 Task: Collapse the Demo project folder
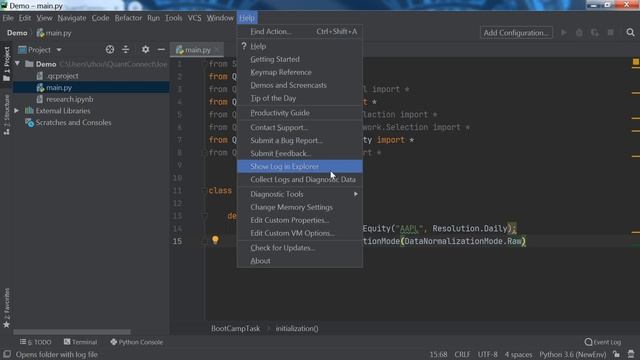[x=18, y=64]
